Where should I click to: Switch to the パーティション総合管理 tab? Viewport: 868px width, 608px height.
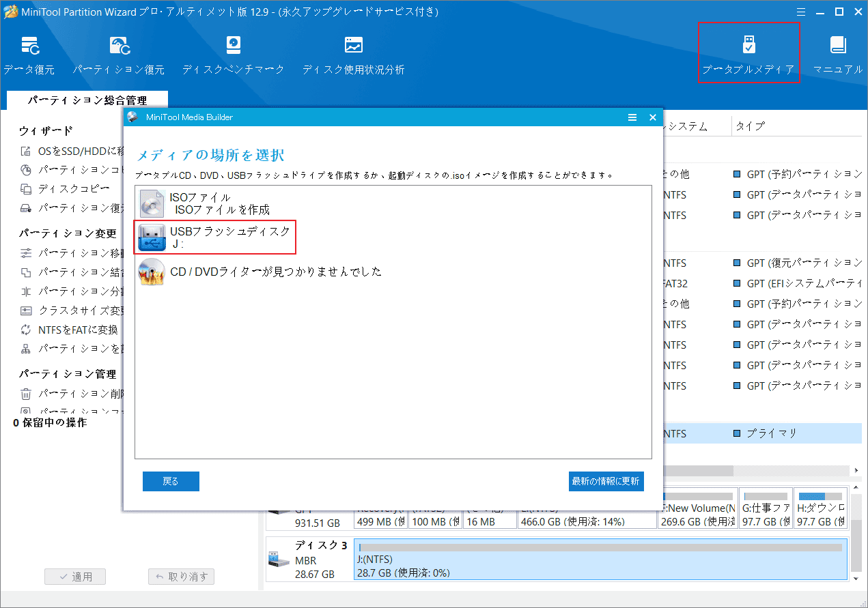point(87,100)
